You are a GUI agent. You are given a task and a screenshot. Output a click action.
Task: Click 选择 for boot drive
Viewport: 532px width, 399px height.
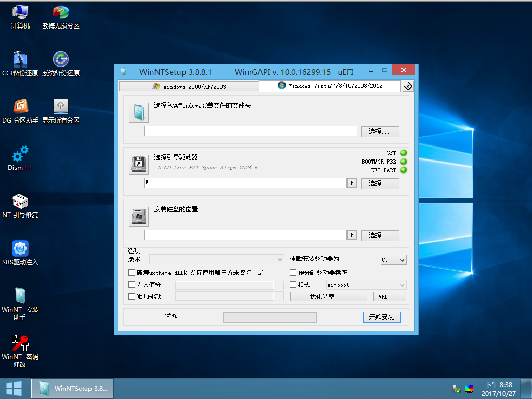(380, 183)
